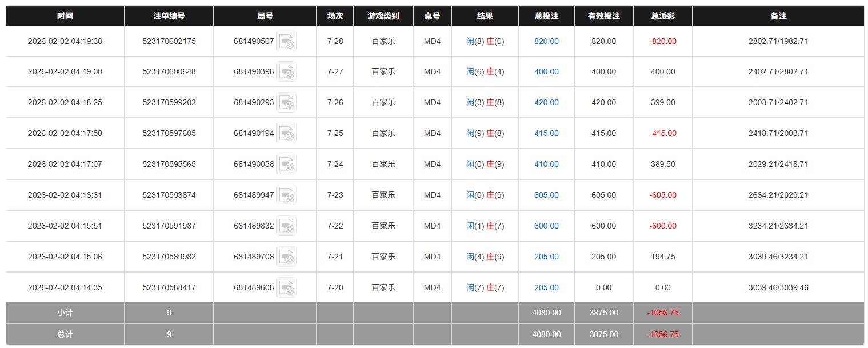868x348 pixels.
Task: Click the 注单编号 column header
Action: coord(169,16)
